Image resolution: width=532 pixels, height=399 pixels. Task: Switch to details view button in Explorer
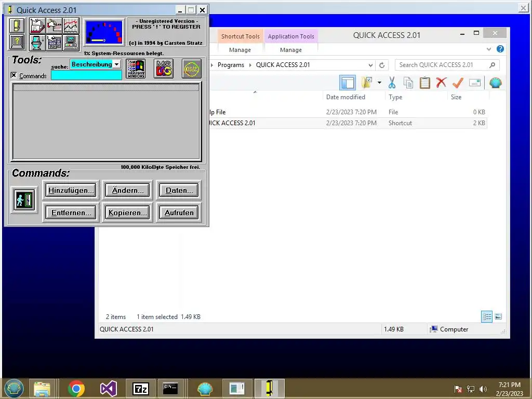click(x=487, y=316)
